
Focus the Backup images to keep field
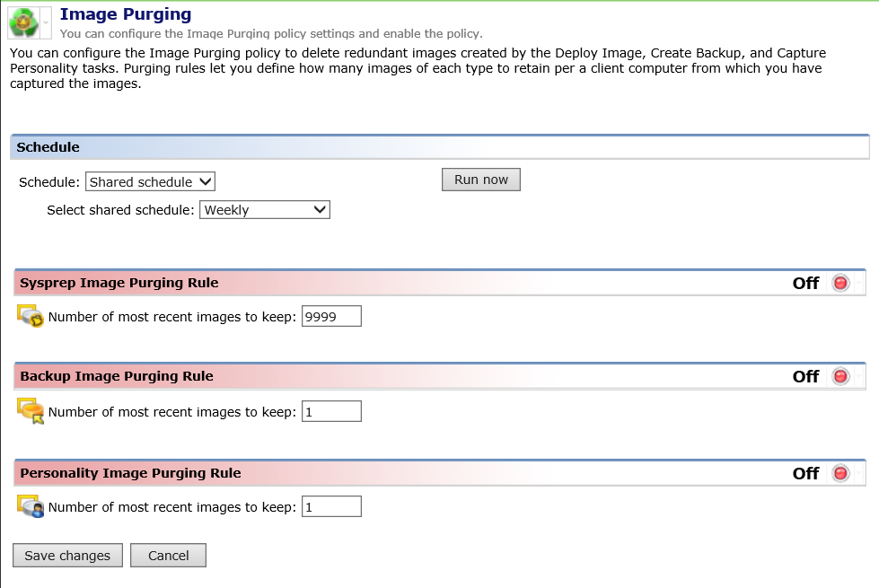pos(331,411)
